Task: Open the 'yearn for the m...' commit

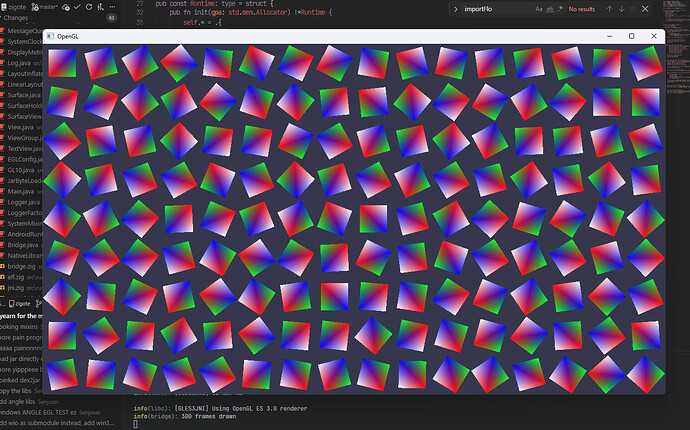Action: 21,316
